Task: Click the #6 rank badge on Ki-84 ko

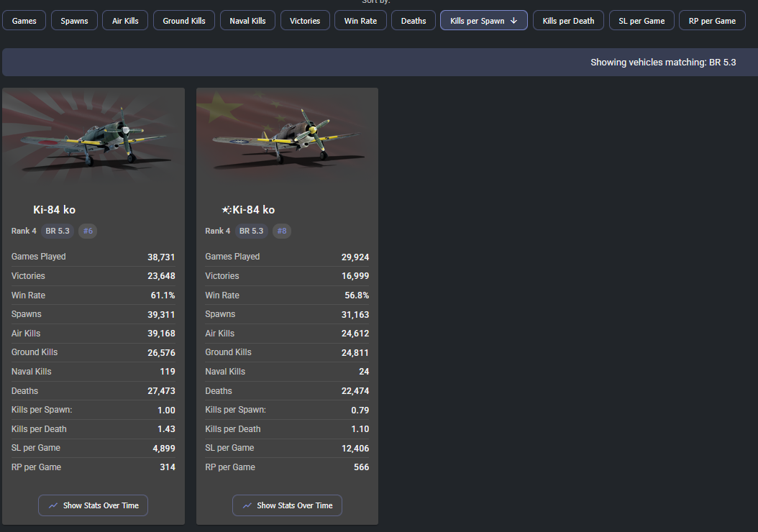Action: click(x=88, y=231)
